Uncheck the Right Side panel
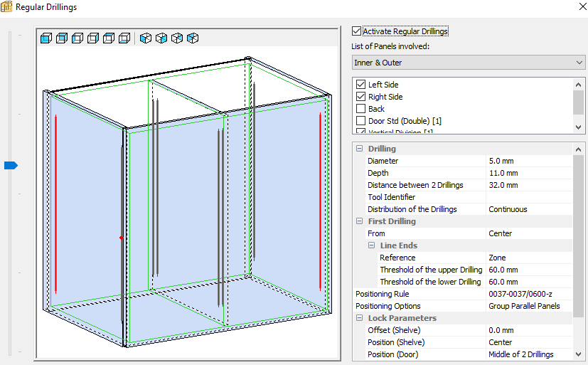The image size is (588, 365). click(360, 96)
